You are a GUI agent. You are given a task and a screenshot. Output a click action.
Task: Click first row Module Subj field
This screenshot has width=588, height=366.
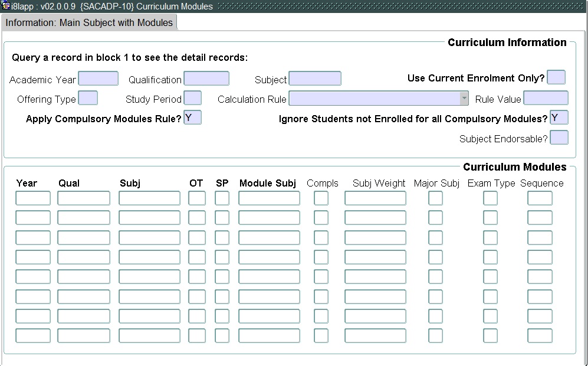pyautogui.click(x=269, y=198)
